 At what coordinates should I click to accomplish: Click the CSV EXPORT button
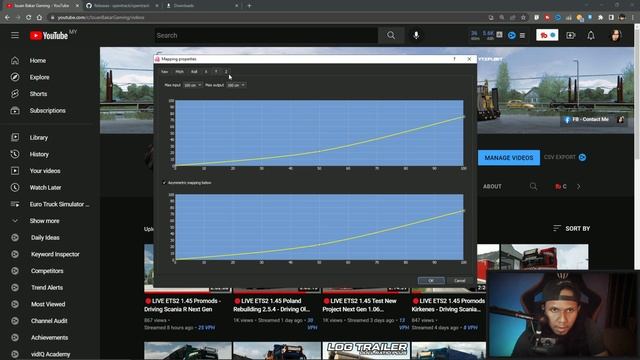pyautogui.click(x=564, y=158)
